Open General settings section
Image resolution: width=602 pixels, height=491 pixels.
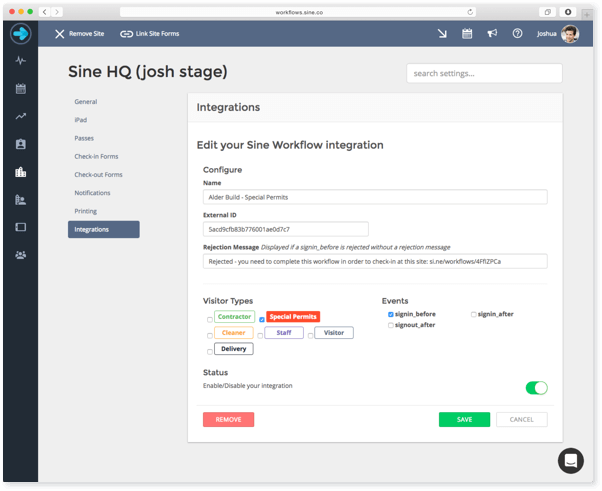(86, 102)
